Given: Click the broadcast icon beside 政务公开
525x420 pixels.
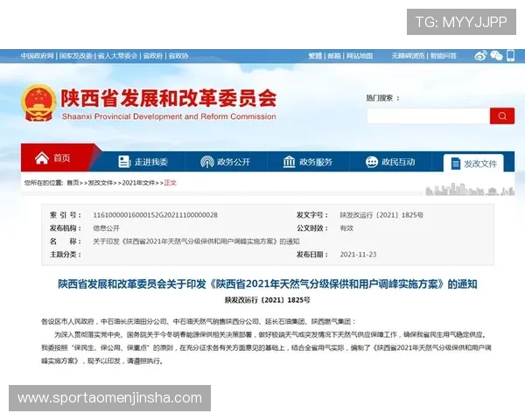Looking at the screenshot, I should point(206,162).
